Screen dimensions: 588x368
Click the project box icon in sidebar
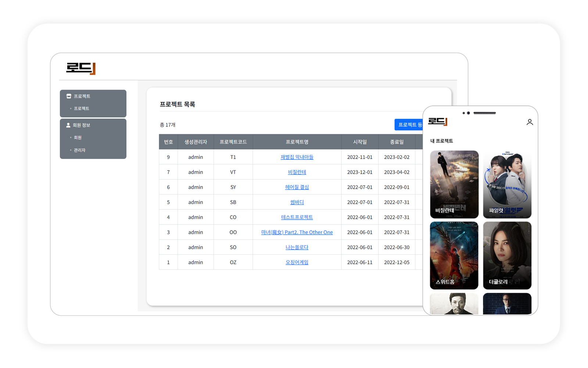click(69, 96)
